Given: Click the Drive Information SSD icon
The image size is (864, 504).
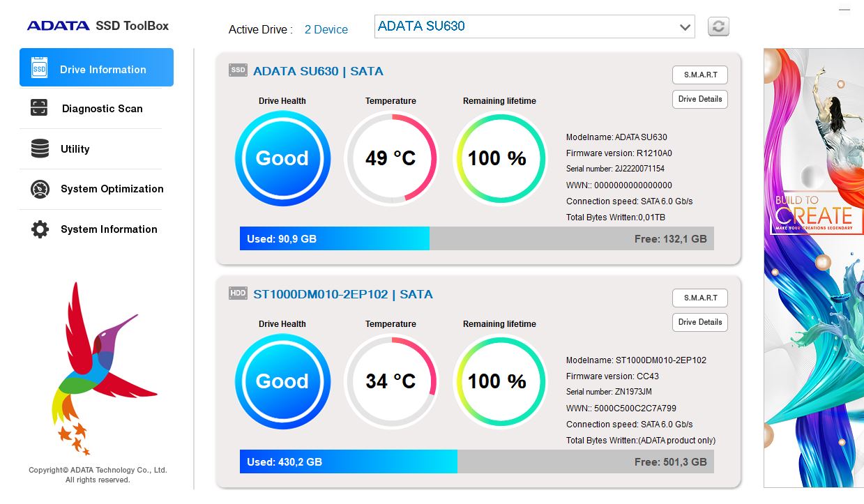Looking at the screenshot, I should (39, 68).
